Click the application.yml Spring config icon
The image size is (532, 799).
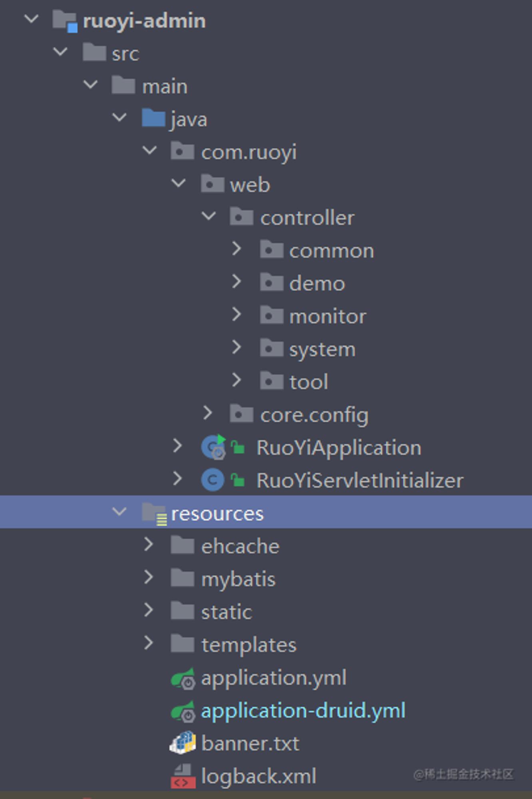point(183,678)
